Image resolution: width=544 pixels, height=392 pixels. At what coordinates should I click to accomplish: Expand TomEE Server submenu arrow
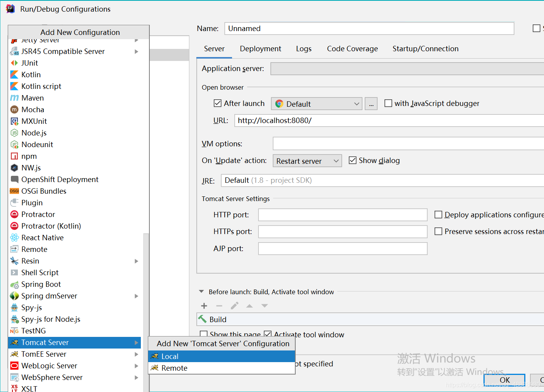137,354
